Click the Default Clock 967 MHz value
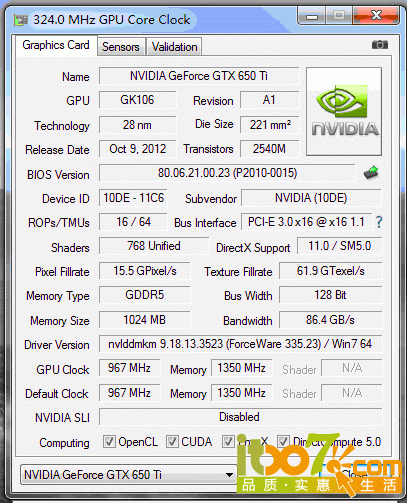The image size is (407, 503). (x=129, y=393)
